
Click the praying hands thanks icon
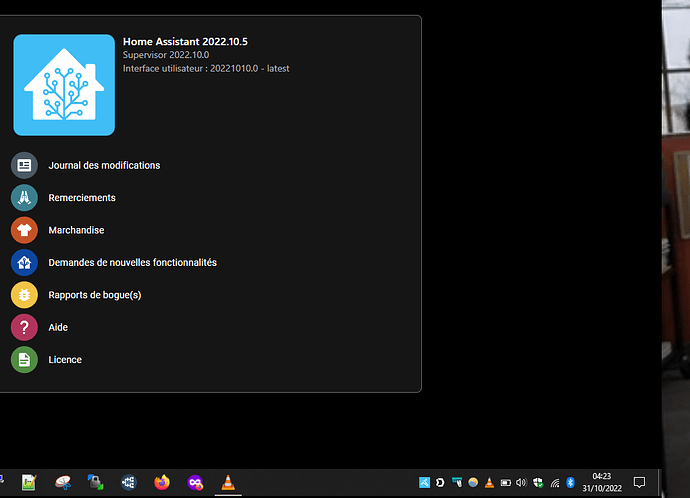tap(24, 198)
